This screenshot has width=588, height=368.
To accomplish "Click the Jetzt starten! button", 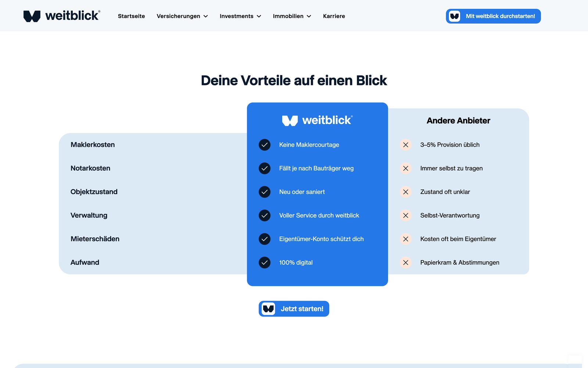I will click(294, 309).
